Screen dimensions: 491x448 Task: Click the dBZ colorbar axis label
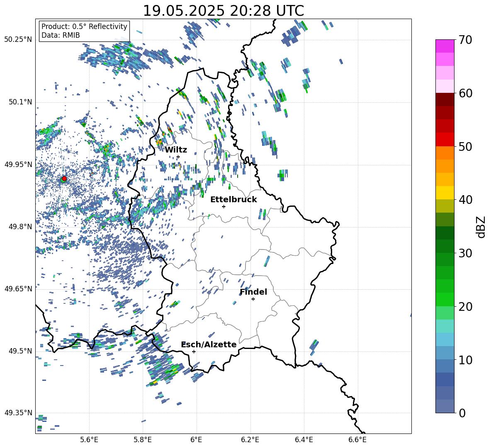click(480, 227)
